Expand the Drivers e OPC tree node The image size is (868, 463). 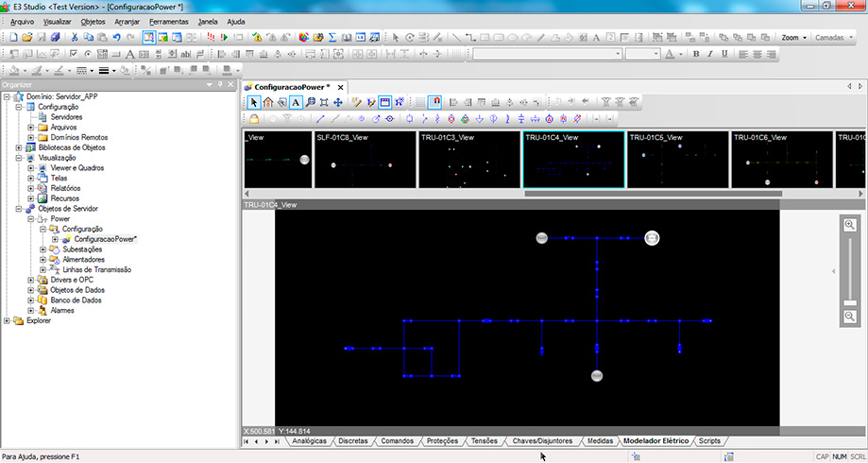coord(31,280)
